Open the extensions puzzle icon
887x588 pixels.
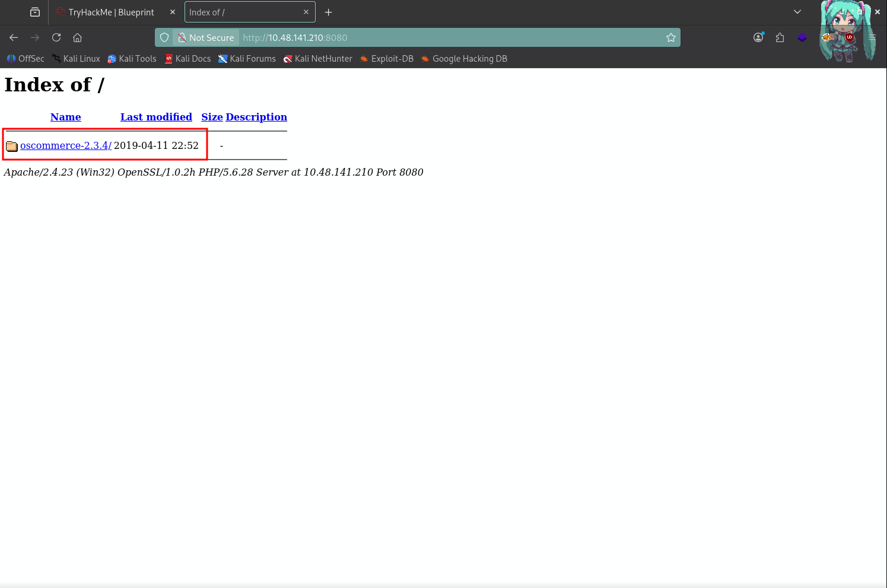click(780, 37)
